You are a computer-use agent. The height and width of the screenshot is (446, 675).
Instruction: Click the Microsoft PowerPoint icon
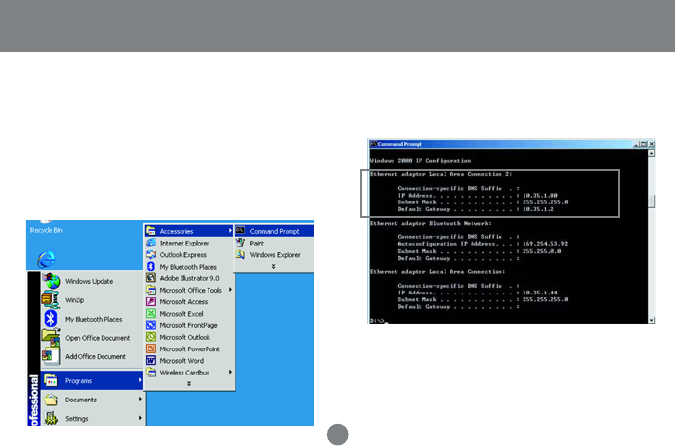click(x=151, y=349)
